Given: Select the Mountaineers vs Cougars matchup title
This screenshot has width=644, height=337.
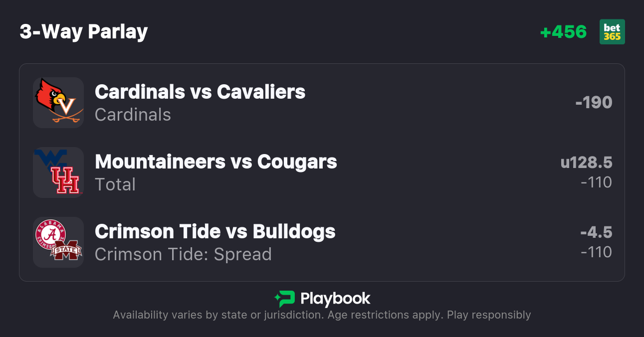Looking at the screenshot, I should click(x=216, y=162).
